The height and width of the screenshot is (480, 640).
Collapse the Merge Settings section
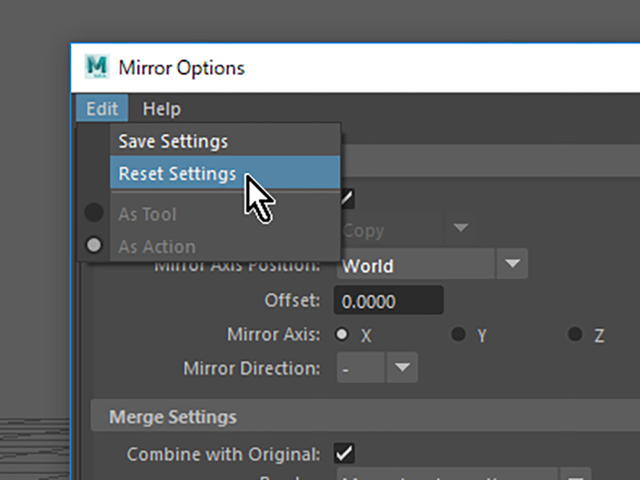coord(365,416)
